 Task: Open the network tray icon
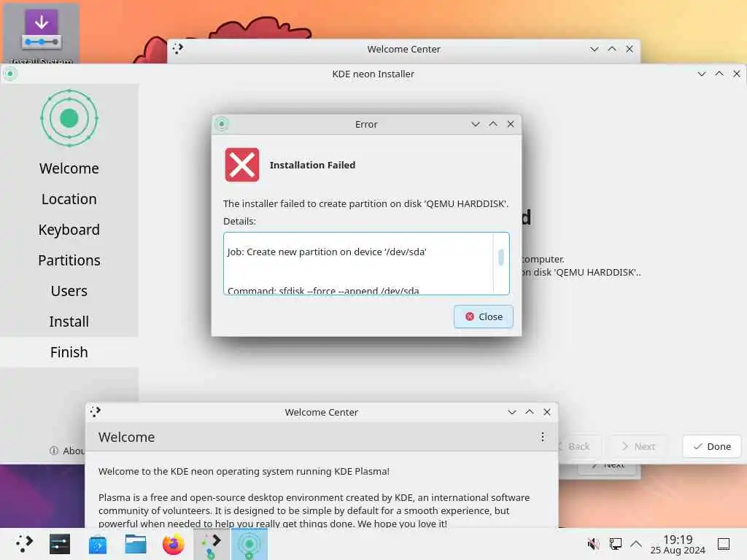tap(615, 544)
